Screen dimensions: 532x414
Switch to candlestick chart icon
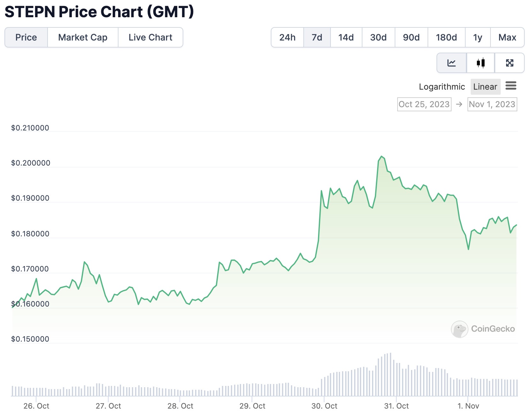click(481, 63)
